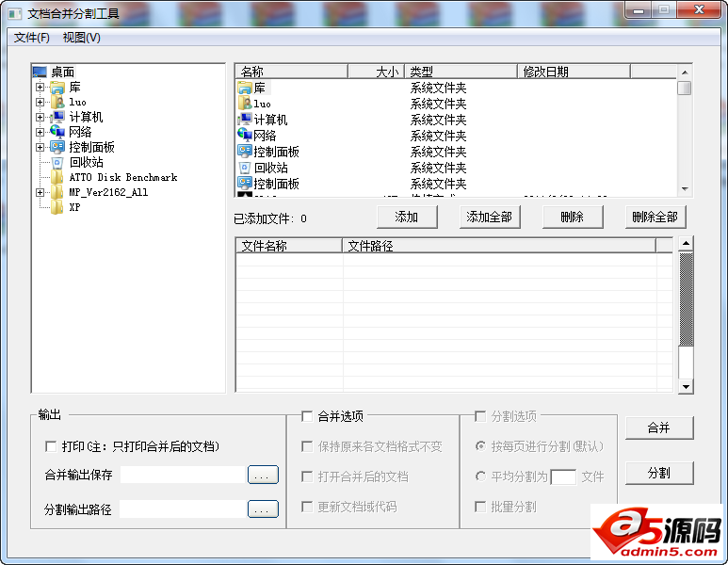Viewport: 728px width, 565px height.
Task: Click the 分割 split button
Action: 659,473
